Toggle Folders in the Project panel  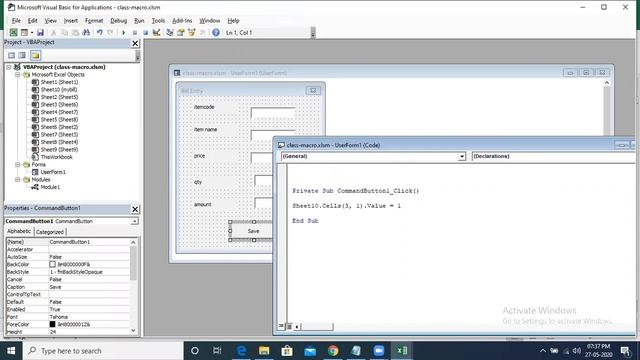click(36, 55)
